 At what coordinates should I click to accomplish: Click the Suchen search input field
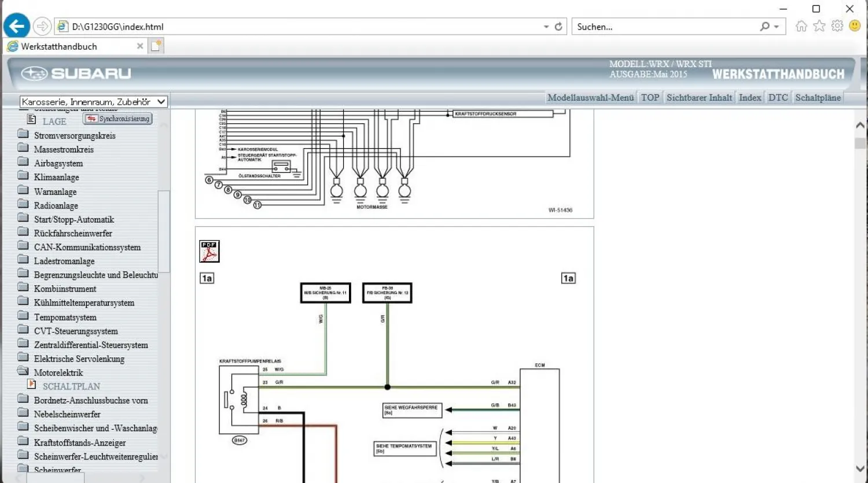pos(665,27)
